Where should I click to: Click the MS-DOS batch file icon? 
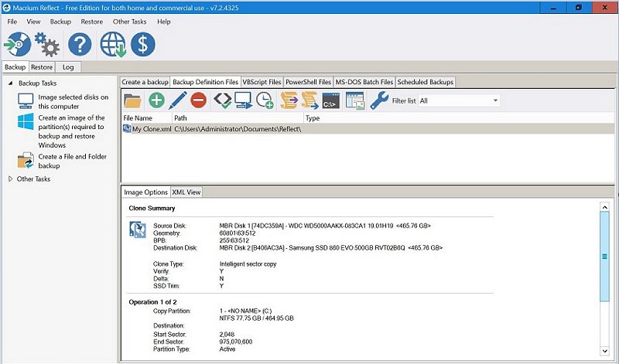tap(331, 100)
